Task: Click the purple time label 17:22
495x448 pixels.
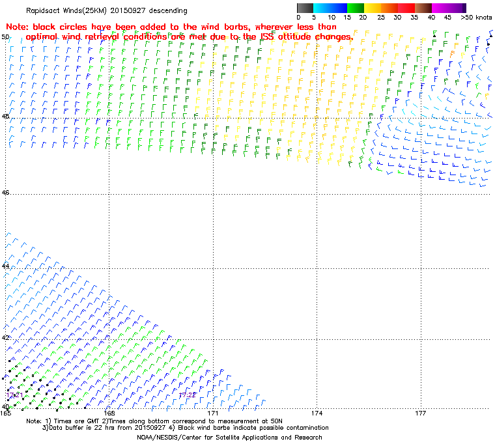Action: [x=187, y=395]
